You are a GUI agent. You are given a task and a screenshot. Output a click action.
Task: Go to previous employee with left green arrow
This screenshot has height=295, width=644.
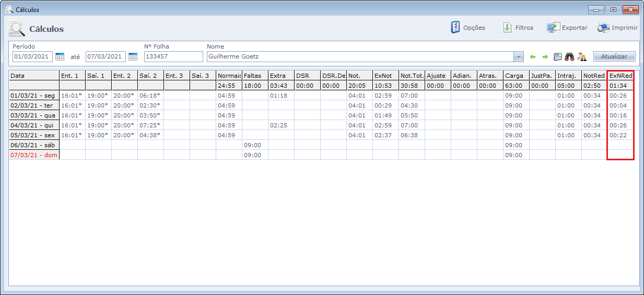(x=533, y=56)
